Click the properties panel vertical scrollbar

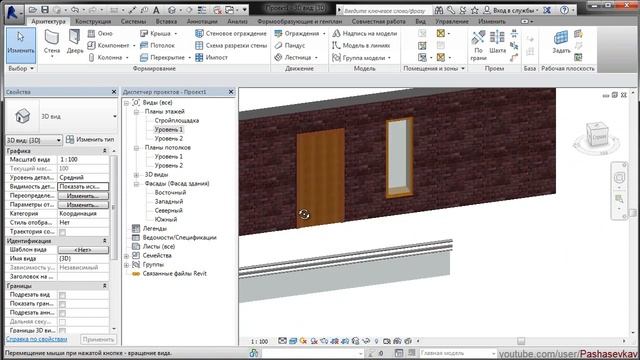(x=114, y=208)
